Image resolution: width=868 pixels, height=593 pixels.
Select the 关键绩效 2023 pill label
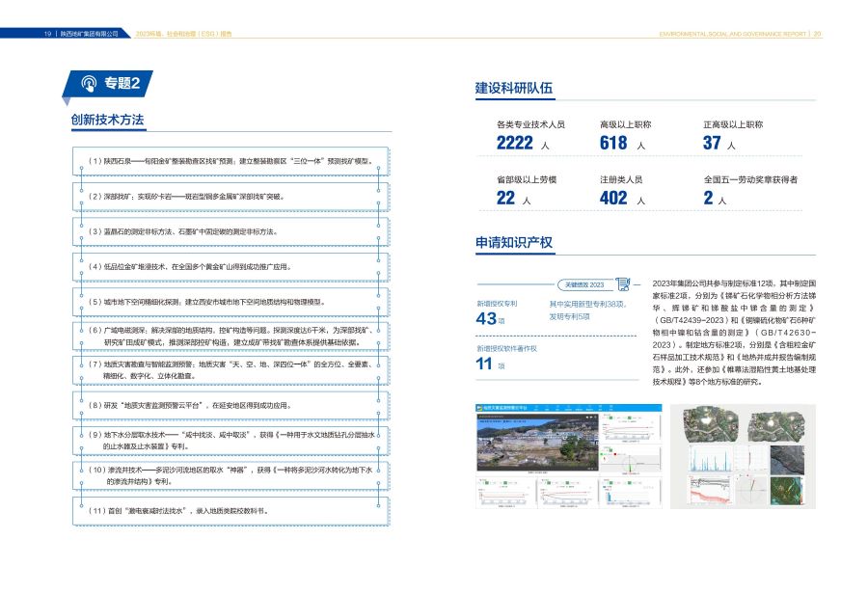tap(583, 284)
